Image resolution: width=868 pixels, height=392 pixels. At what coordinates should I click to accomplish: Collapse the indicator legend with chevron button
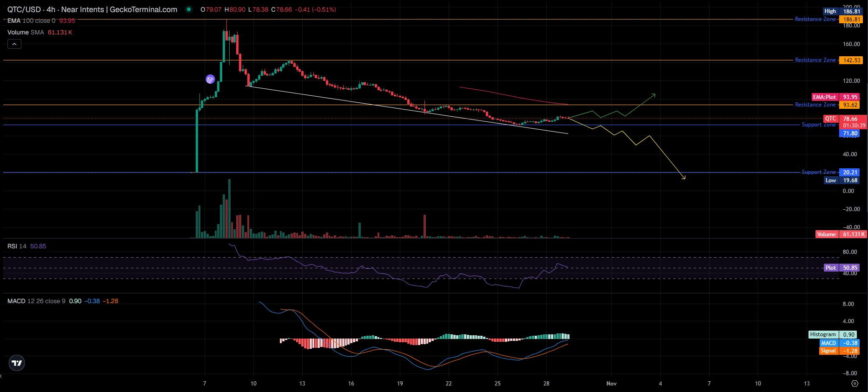[x=14, y=44]
